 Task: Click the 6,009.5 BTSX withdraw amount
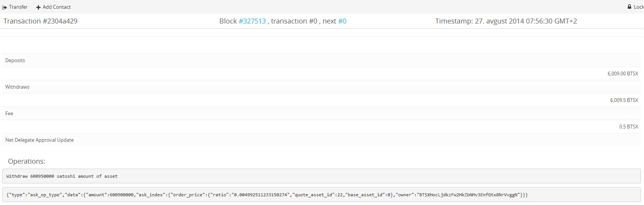(624, 100)
